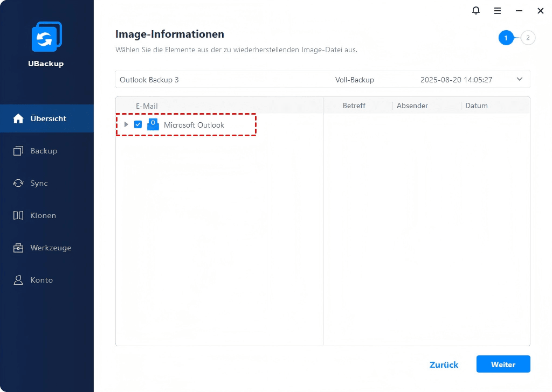This screenshot has width=552, height=392.
Task: Select step 1 indicator circle
Action: coord(506,38)
